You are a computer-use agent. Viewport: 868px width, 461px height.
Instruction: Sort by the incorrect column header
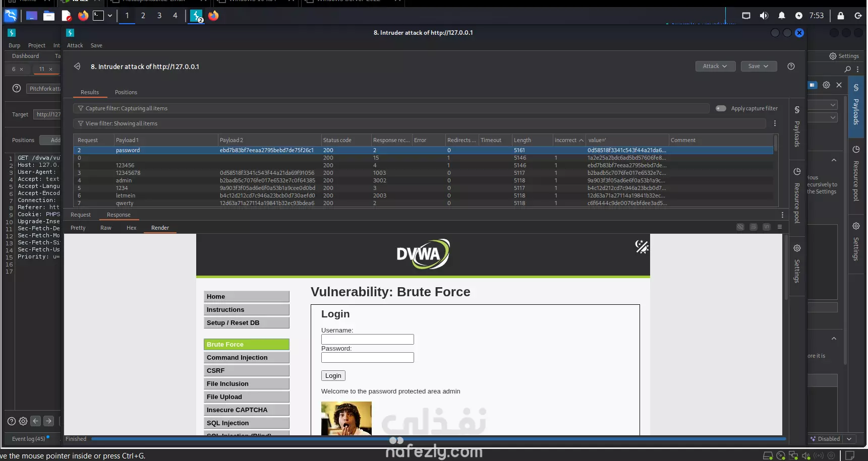569,140
